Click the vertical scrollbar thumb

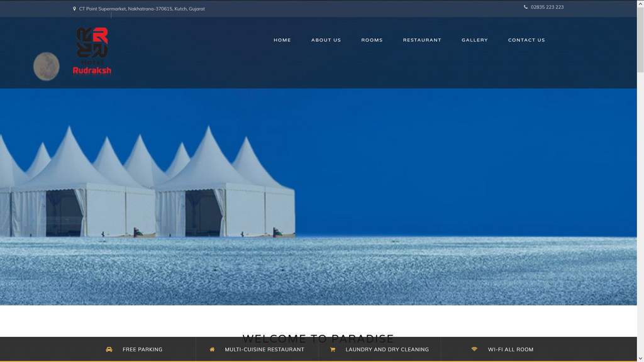[x=640, y=38]
